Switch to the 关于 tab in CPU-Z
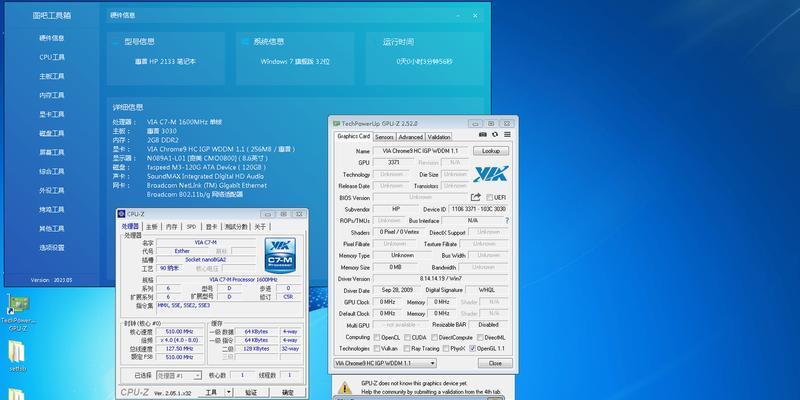Viewport: 800px width, 400px height. click(x=260, y=227)
